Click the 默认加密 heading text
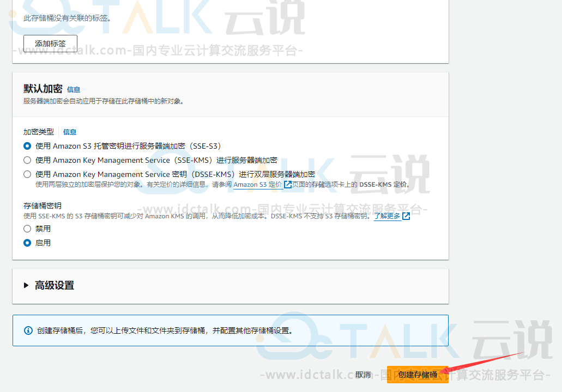 click(x=43, y=89)
